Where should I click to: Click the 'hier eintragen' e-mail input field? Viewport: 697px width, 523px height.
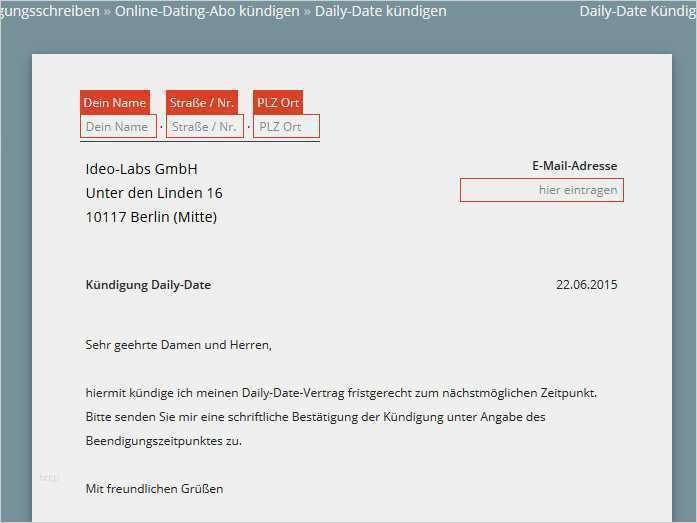(x=541, y=190)
